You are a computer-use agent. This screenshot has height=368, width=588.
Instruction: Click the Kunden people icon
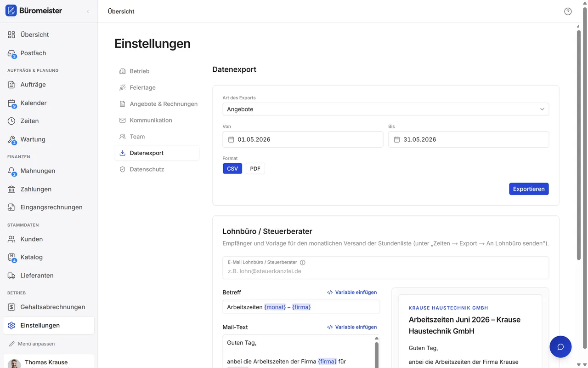[x=11, y=239]
